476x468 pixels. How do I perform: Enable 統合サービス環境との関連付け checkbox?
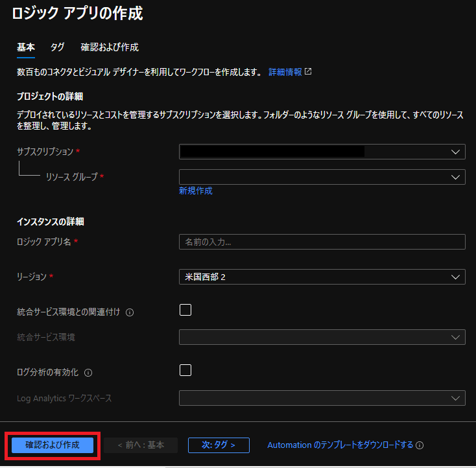click(185, 310)
